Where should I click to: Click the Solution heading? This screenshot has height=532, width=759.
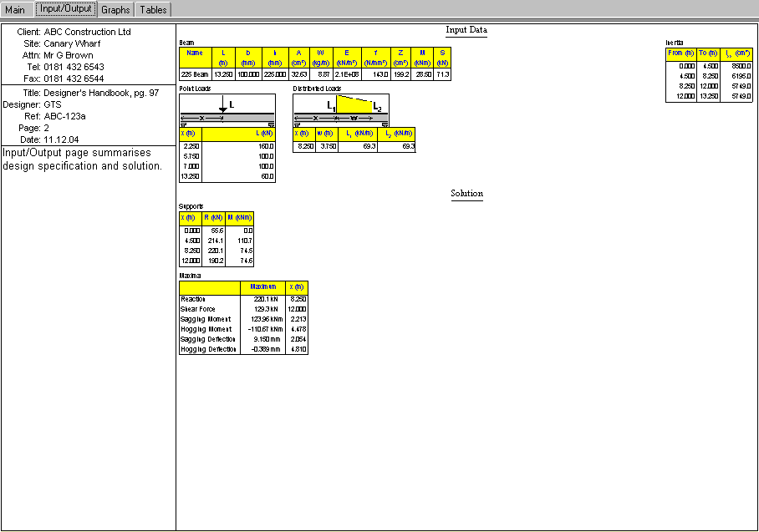[466, 194]
